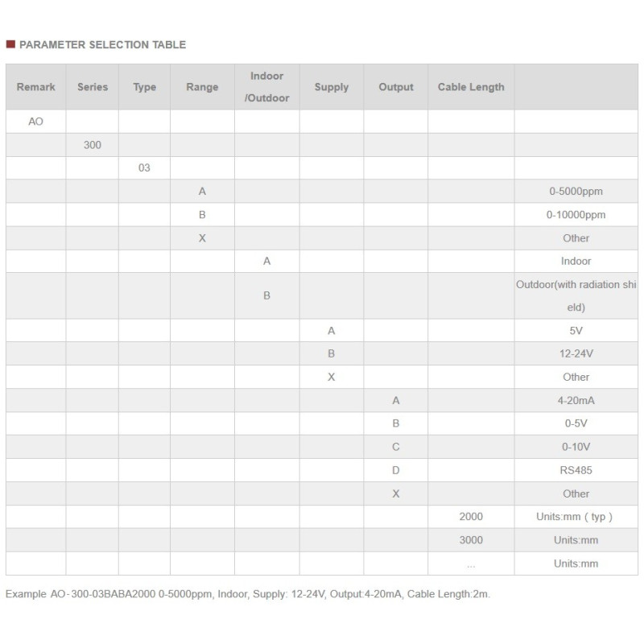
Task: Click the PARAMETER SELECTION TABLE heading
Action: (x=102, y=45)
